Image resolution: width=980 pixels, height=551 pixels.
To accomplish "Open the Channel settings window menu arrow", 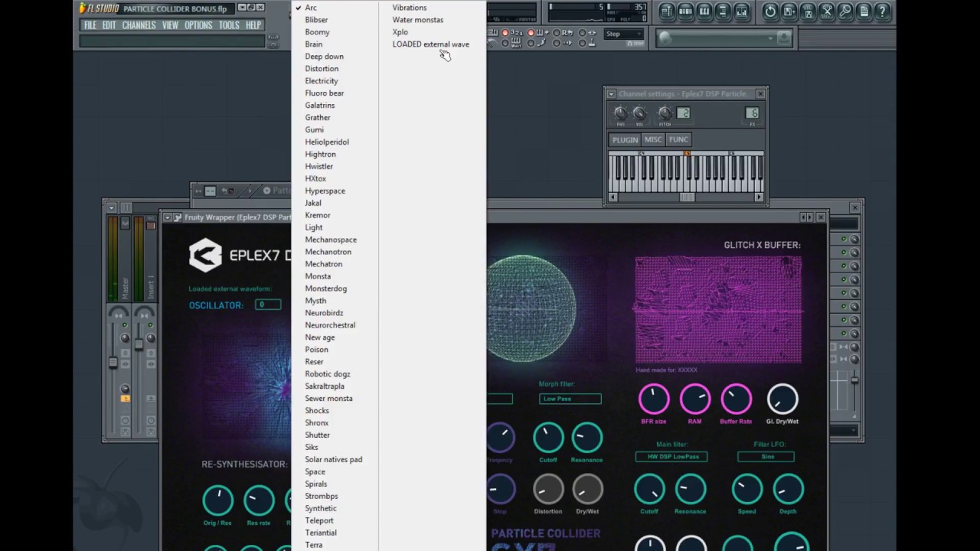I will pos(611,93).
